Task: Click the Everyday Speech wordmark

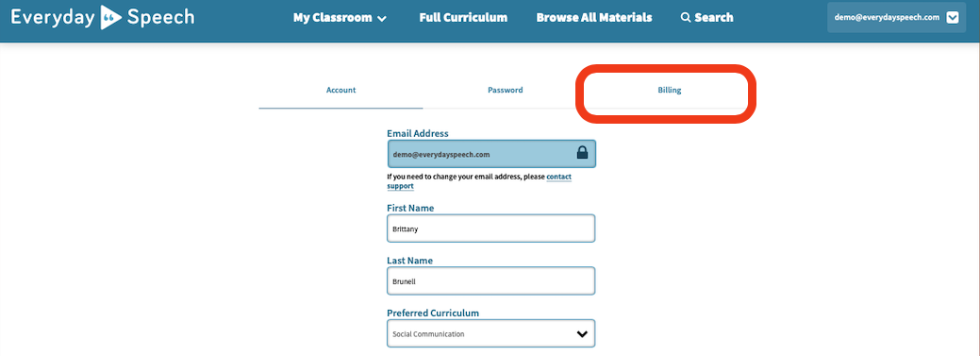Action: coord(103,18)
